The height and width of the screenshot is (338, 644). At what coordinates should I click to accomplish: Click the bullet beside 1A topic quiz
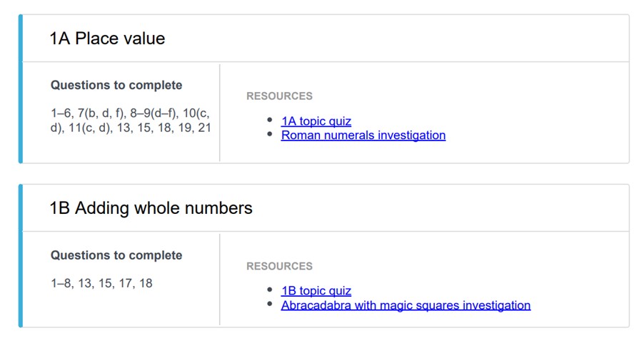coord(269,120)
